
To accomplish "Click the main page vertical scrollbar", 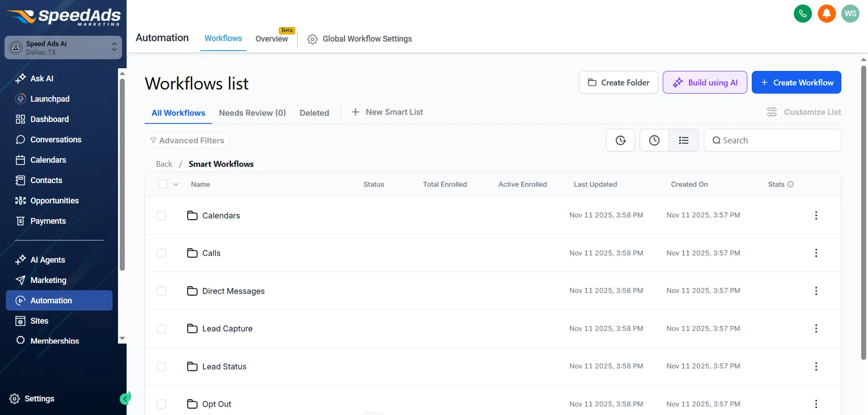I will pyautogui.click(x=863, y=212).
